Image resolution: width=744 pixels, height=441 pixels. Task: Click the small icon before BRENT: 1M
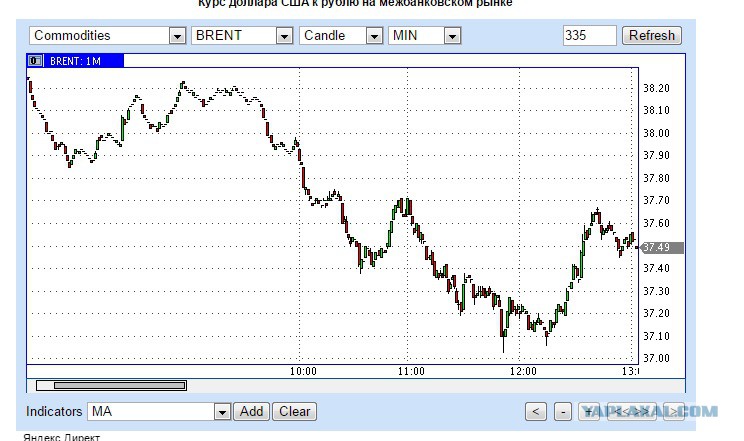click(x=35, y=61)
